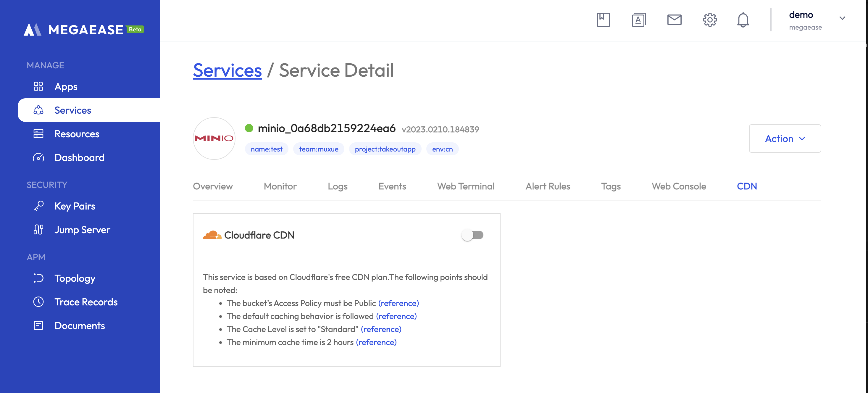Image resolution: width=868 pixels, height=393 pixels.
Task: Click the notifications bell icon
Action: [743, 20]
